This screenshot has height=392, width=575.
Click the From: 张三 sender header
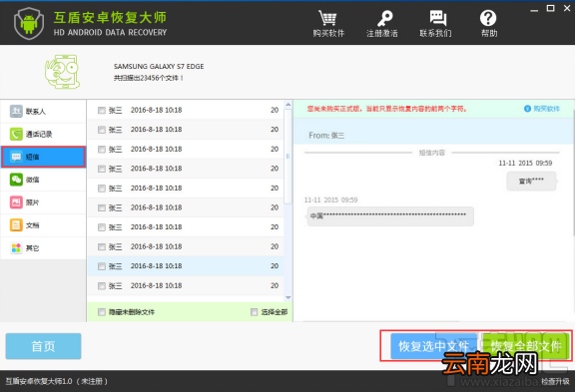pyautogui.click(x=326, y=136)
